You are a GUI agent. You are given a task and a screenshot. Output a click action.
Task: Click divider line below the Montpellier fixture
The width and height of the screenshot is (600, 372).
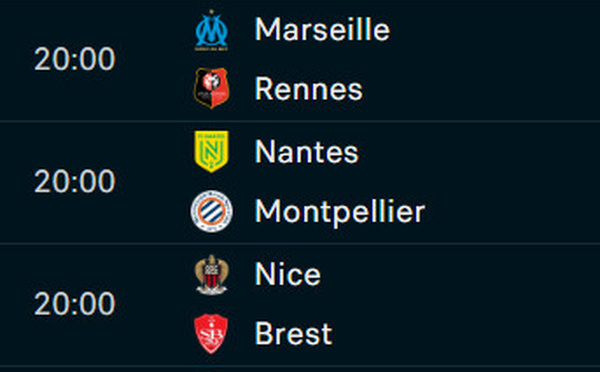(x=300, y=243)
